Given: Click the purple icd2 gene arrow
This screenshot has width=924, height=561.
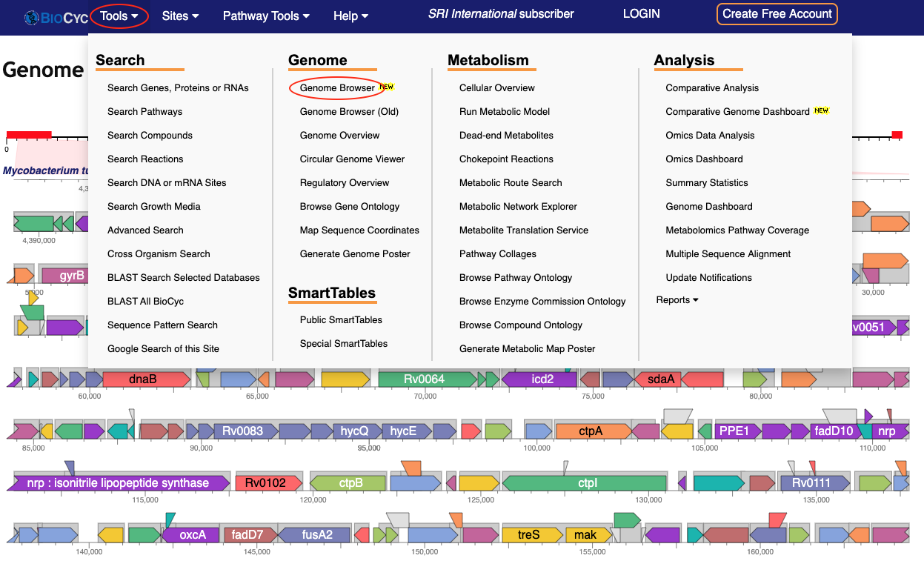Looking at the screenshot, I should tap(540, 379).
